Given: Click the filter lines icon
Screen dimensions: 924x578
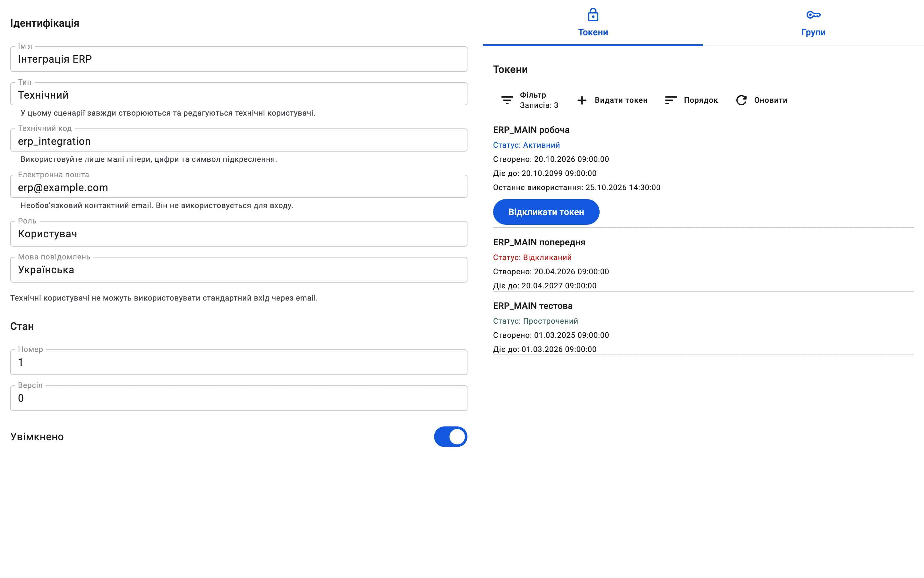Looking at the screenshot, I should (x=507, y=100).
